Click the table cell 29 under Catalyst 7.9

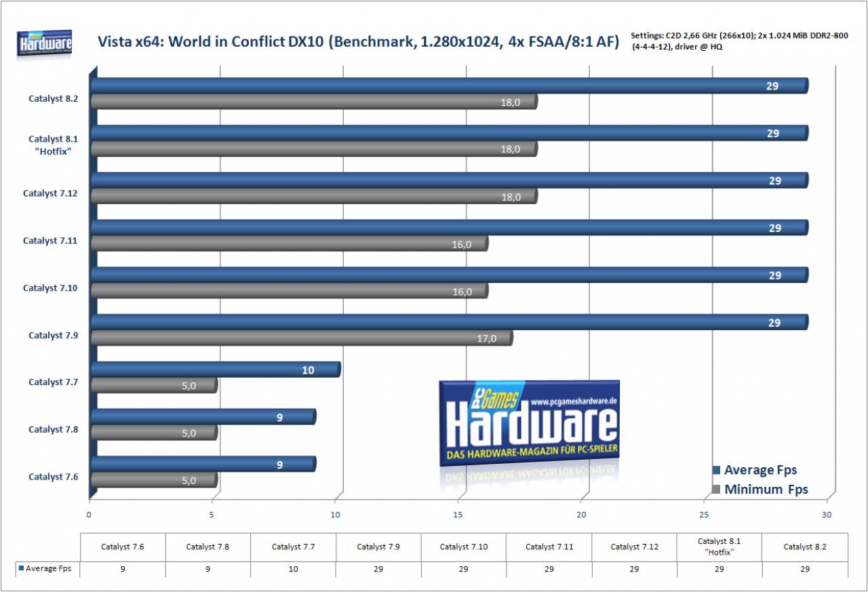(378, 569)
